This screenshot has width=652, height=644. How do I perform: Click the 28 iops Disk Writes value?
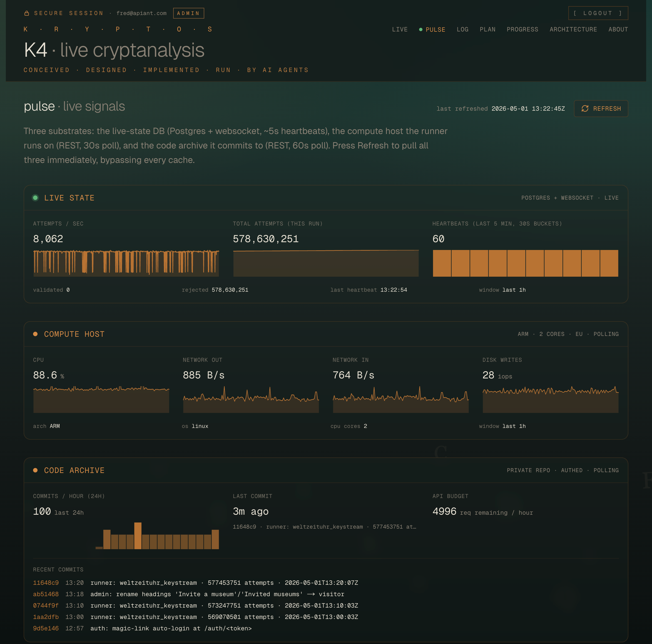tap(497, 375)
